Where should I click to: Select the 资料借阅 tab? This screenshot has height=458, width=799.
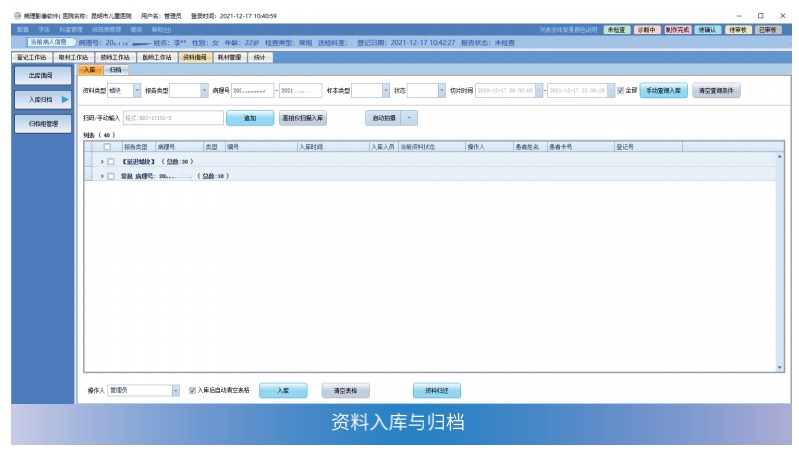(x=195, y=57)
